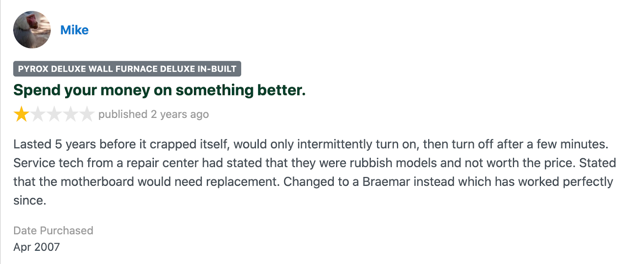
Task: Click the line starting 'Service tech from a repair'
Action: coord(315,163)
